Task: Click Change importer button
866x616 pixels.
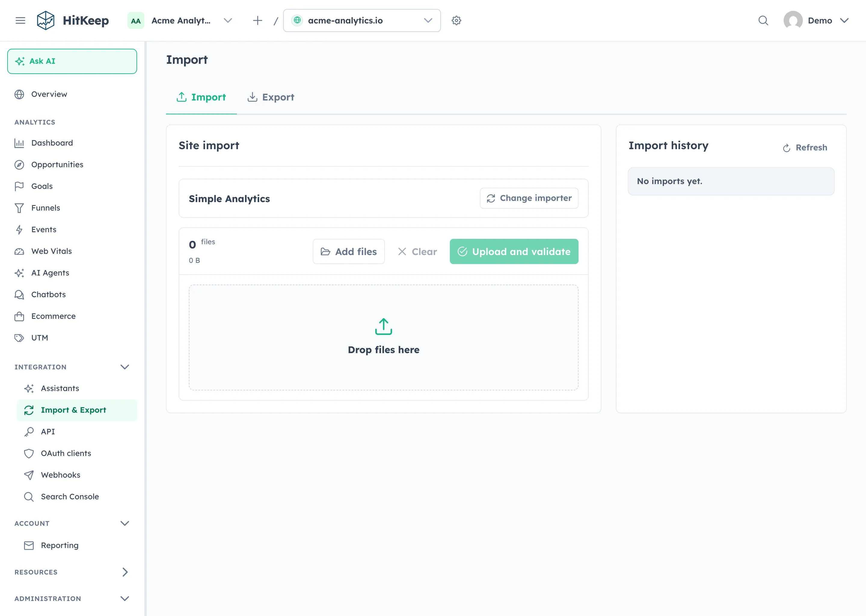Action: [x=529, y=199]
